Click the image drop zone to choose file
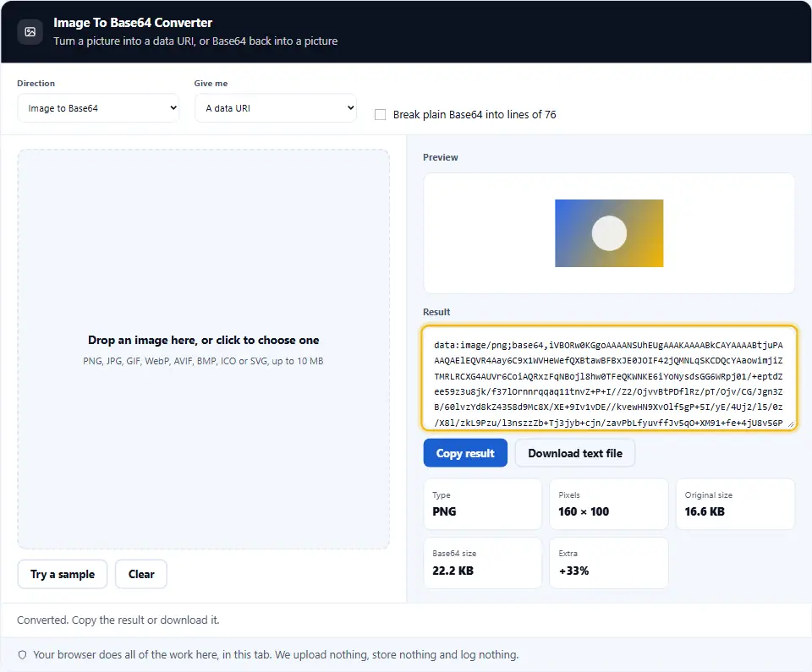The image size is (812, 672). click(x=204, y=349)
